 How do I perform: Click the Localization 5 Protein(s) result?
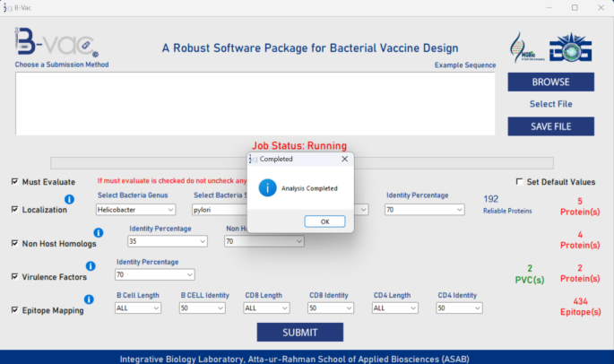point(580,206)
